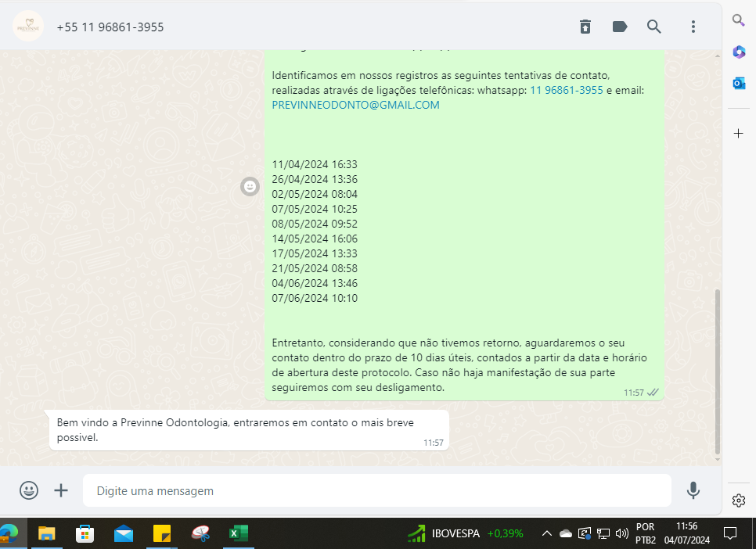Viewport: 756px width, 549px height.
Task: Click the 11:57 double-check read receipt
Action: [653, 393]
